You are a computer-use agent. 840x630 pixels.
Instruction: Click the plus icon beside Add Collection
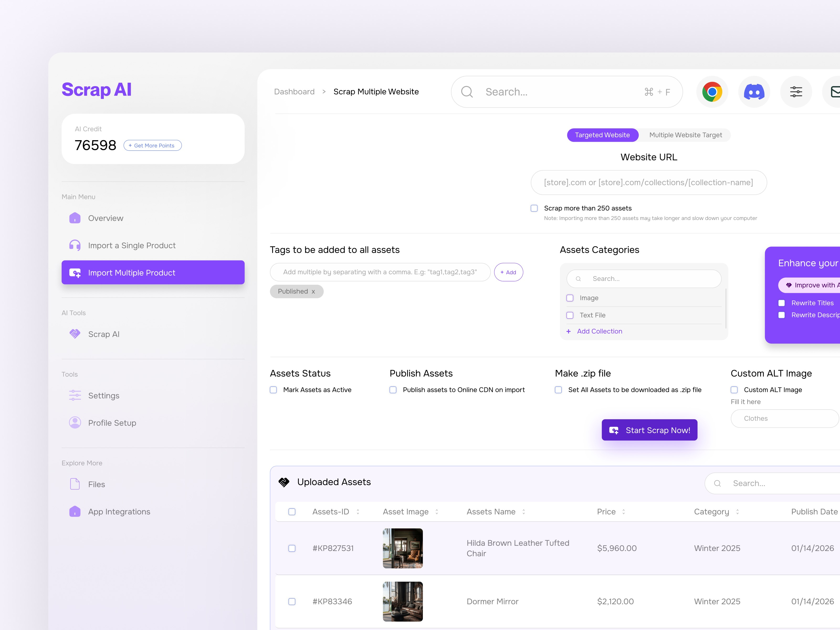(x=569, y=332)
